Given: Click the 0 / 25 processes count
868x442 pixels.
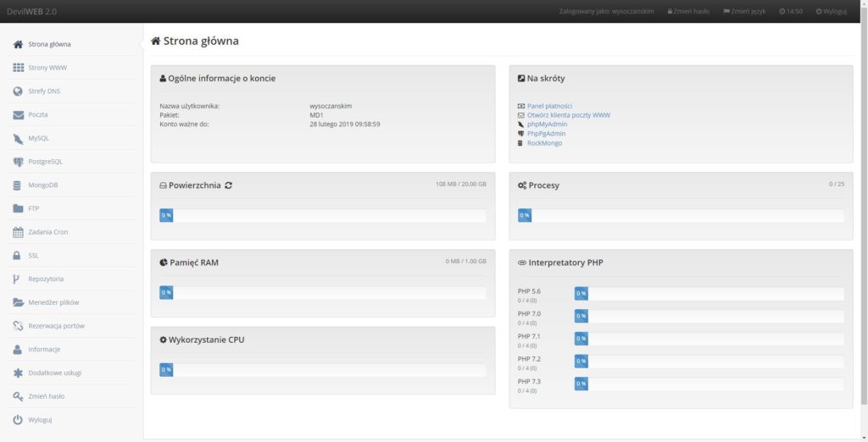Looking at the screenshot, I should click(837, 184).
